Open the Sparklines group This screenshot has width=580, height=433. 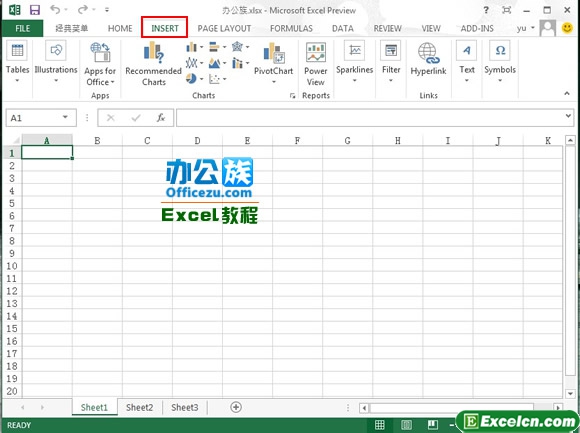pyautogui.click(x=354, y=62)
